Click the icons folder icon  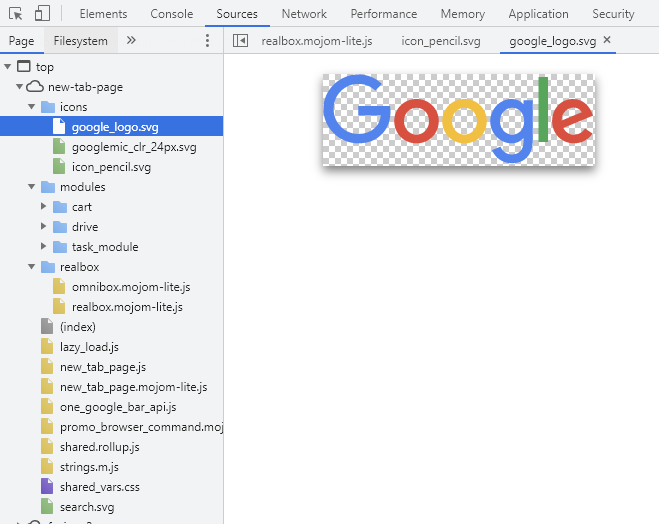pos(48,107)
